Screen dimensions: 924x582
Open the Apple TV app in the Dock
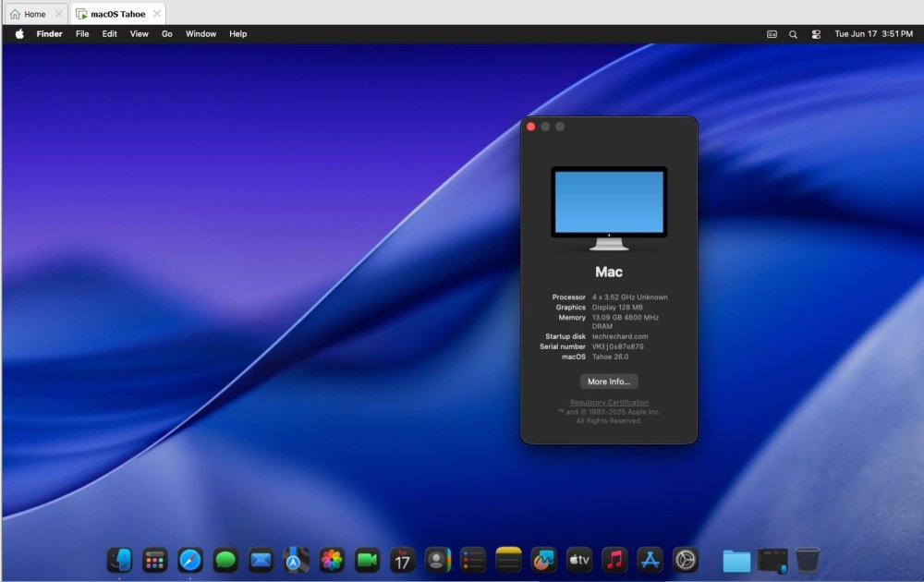[578, 560]
